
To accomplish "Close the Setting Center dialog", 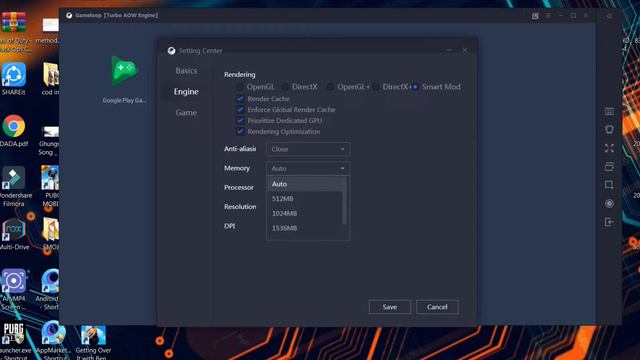I will point(464,50).
